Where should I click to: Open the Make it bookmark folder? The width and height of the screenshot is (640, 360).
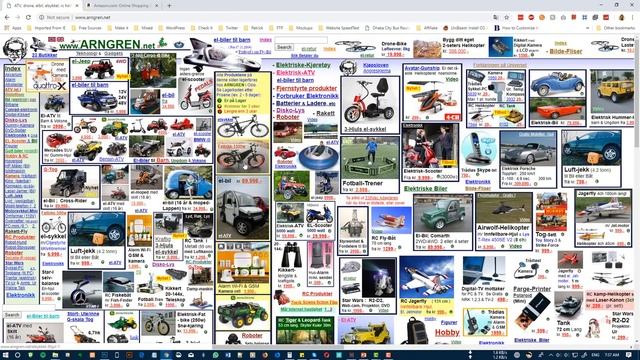118,28
